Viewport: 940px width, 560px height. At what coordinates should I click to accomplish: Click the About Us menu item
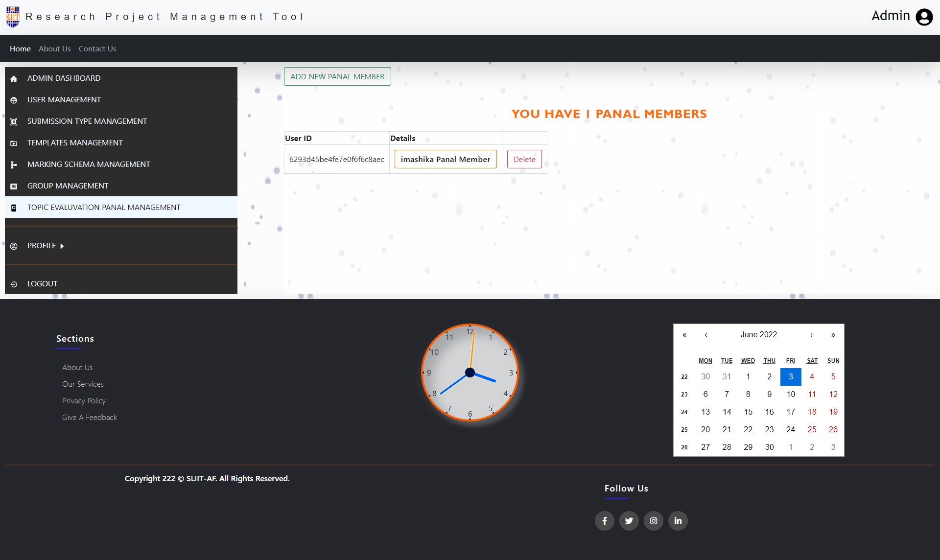tap(55, 48)
